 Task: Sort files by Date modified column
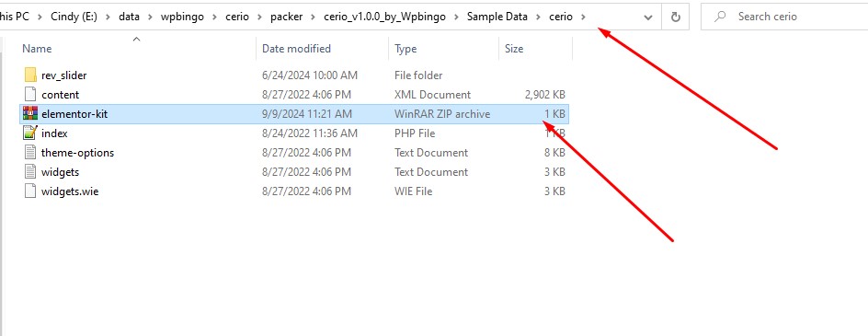tap(296, 49)
